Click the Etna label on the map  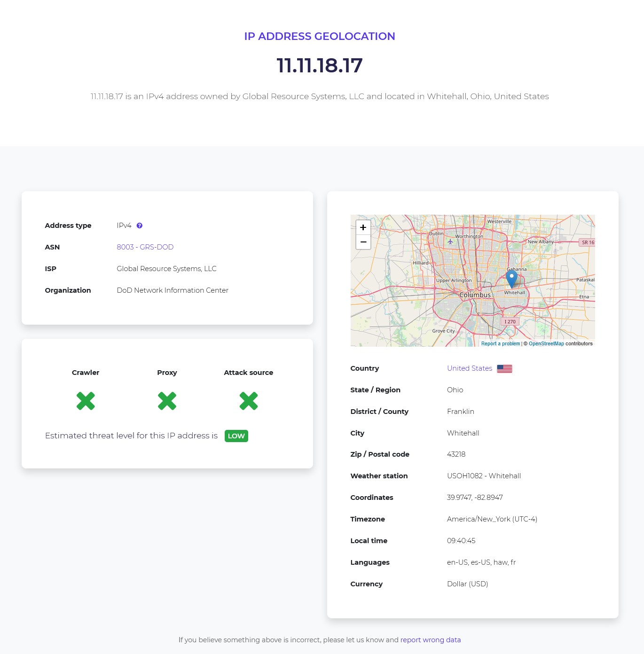click(584, 296)
